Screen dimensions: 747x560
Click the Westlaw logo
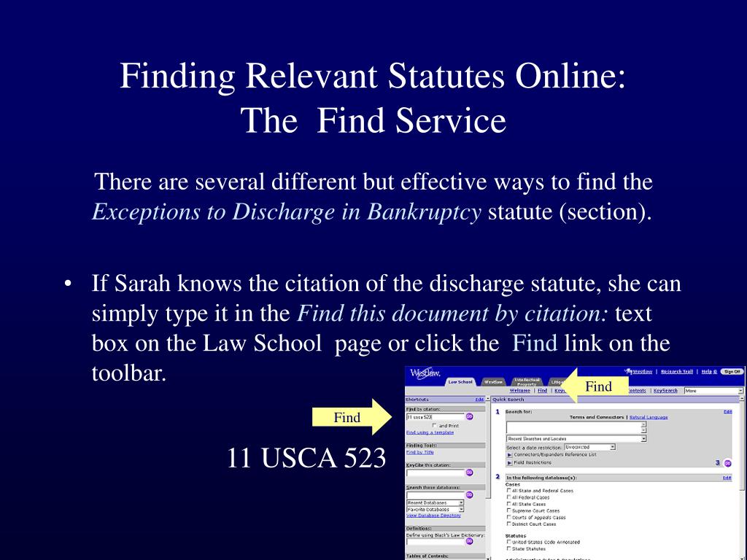pyautogui.click(x=425, y=373)
